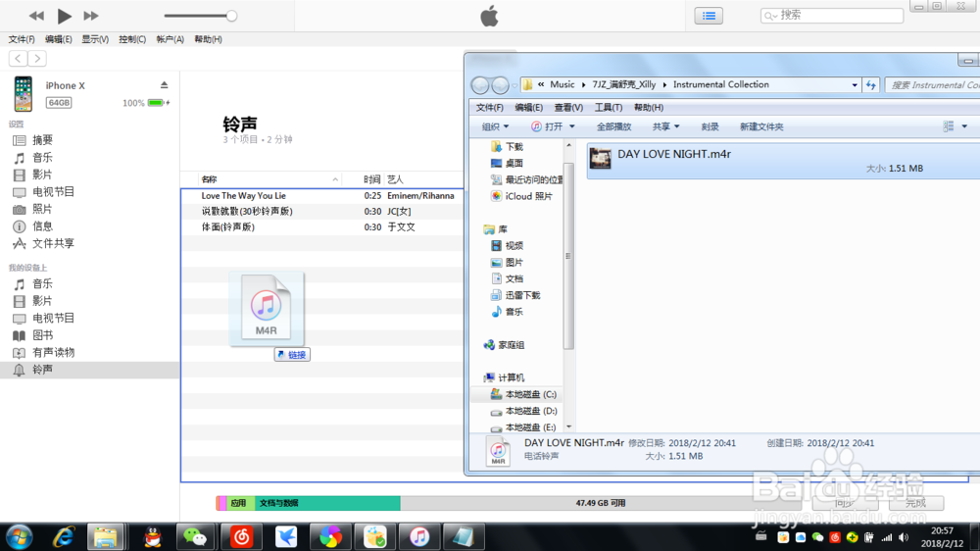Expand the 打开 dropdown arrow
This screenshot has width=980, height=551.
(x=572, y=126)
